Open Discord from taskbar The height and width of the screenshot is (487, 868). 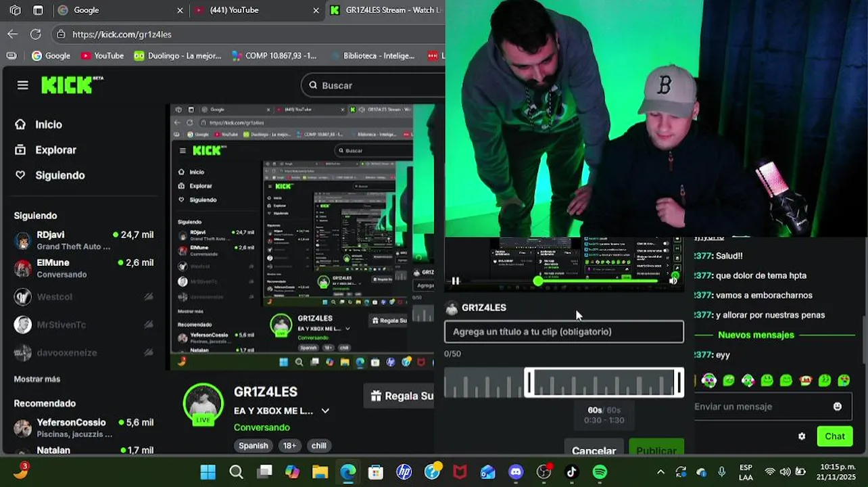pyautogui.click(x=516, y=471)
